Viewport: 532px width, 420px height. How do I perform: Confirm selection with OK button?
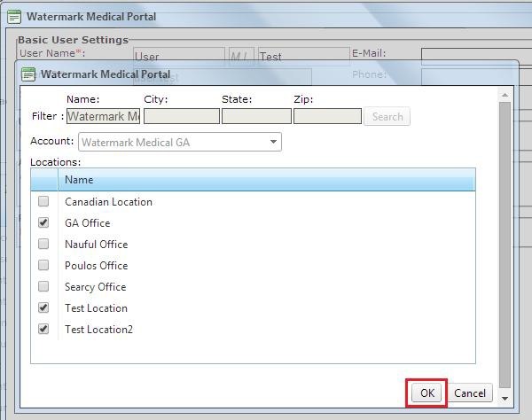[426, 393]
